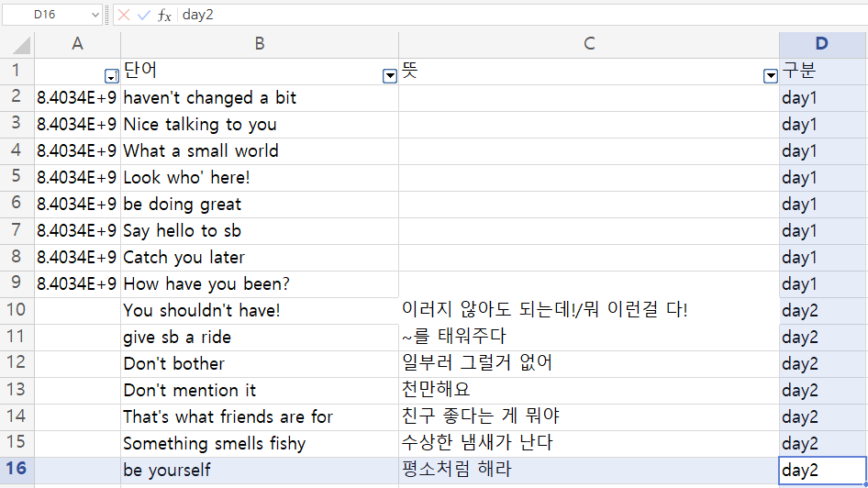Select column A header
This screenshot has width=868, height=488.
click(x=77, y=44)
